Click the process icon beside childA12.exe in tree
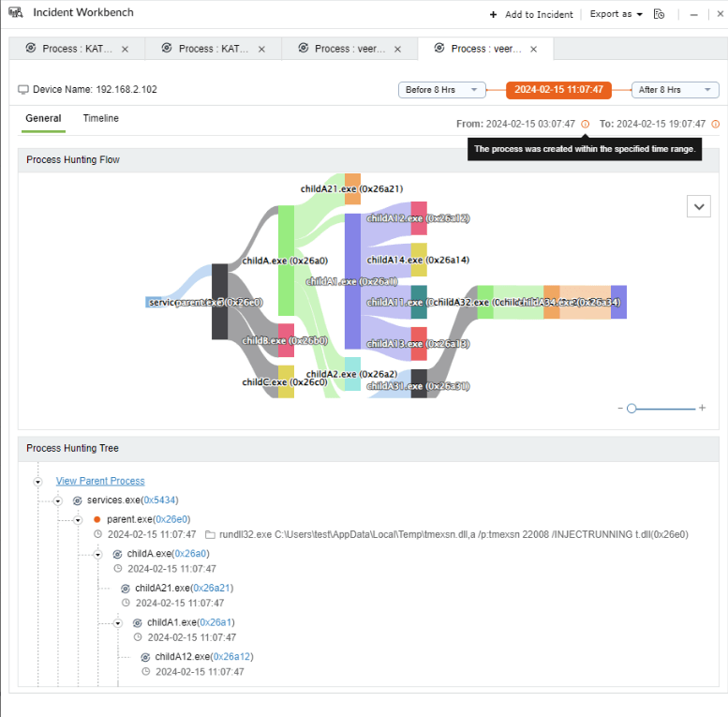This screenshot has width=728, height=717. (x=145, y=657)
